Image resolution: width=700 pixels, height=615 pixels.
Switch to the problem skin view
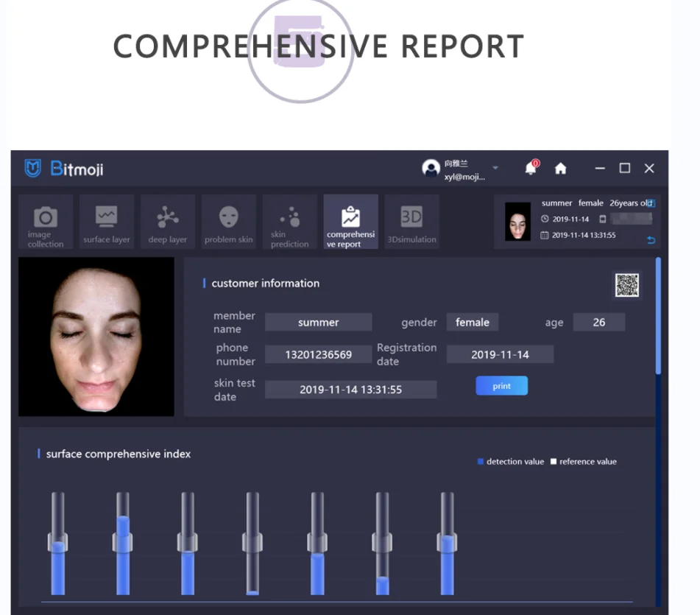(x=229, y=222)
